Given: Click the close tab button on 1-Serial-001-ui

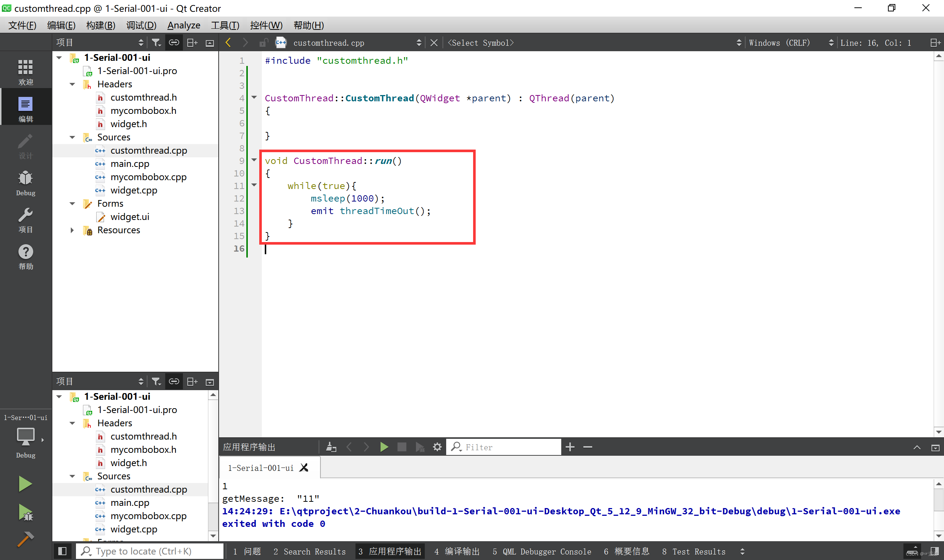Looking at the screenshot, I should pos(304,467).
